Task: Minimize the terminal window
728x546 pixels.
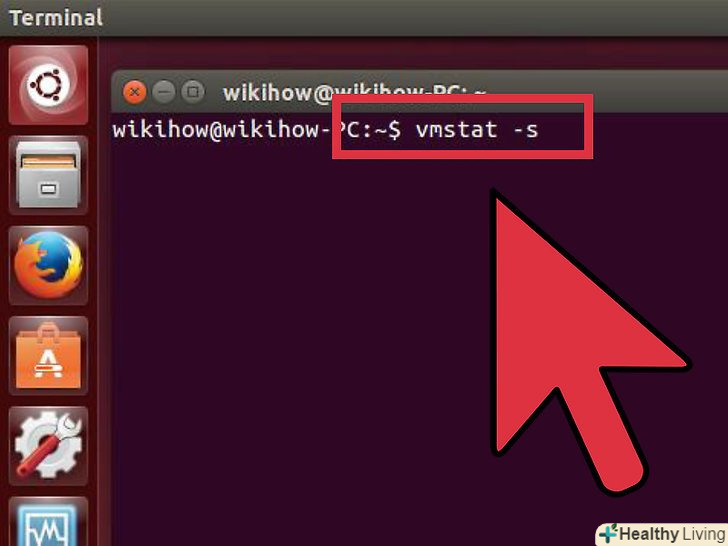Action: coord(164,92)
